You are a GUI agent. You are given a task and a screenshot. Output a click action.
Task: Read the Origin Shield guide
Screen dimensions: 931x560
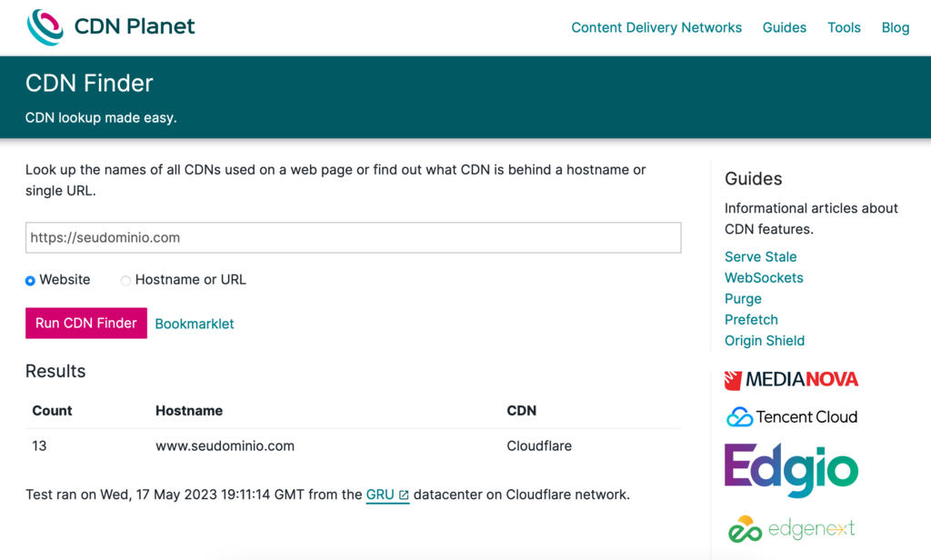[765, 340]
